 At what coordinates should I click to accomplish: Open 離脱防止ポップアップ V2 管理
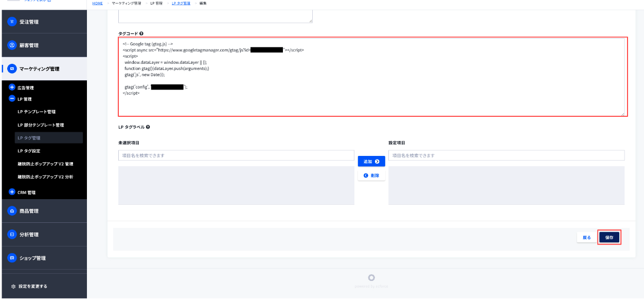[x=45, y=164]
